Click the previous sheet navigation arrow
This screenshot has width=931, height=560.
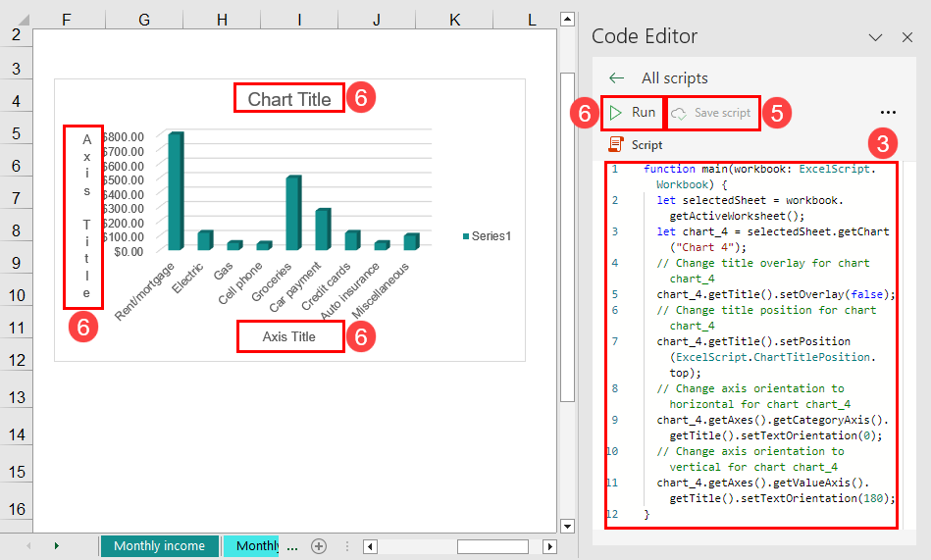pos(27,545)
